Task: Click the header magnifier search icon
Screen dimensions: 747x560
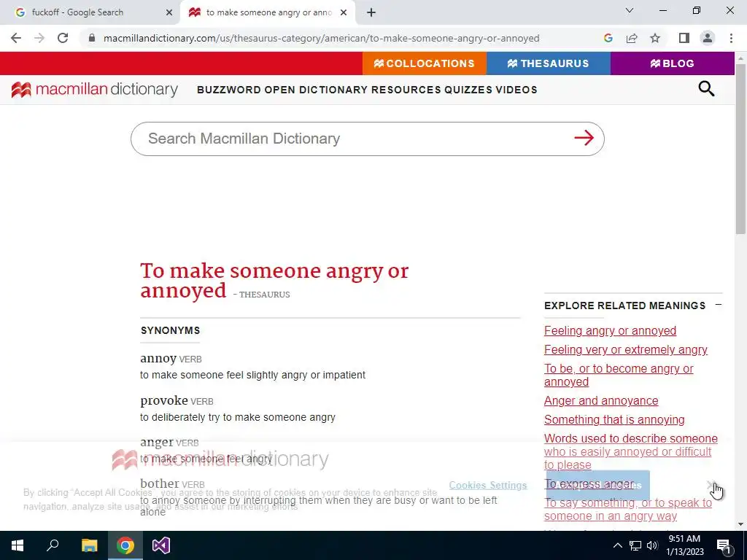Action: pos(706,88)
